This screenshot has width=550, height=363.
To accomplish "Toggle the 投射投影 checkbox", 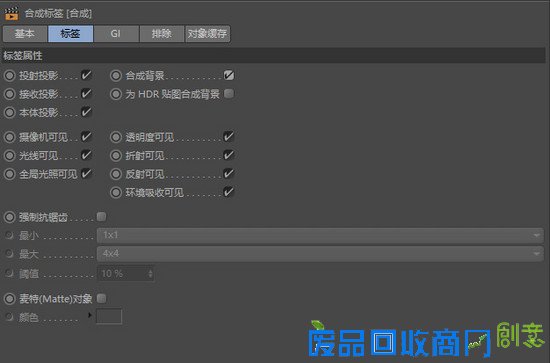I will (x=86, y=75).
